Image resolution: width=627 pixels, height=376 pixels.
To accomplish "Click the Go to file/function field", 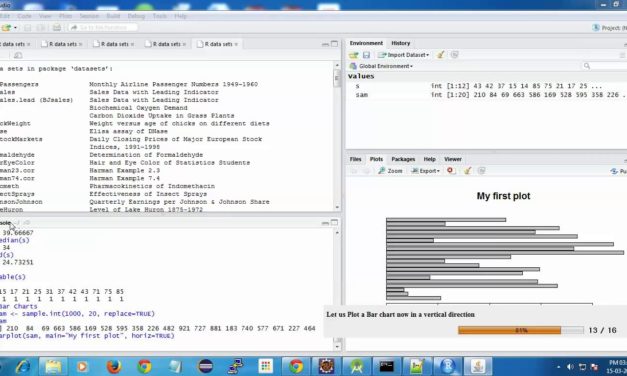I will pos(103,27).
